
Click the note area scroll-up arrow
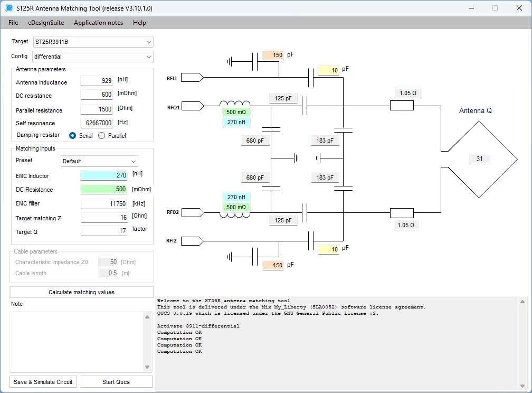tap(147, 316)
